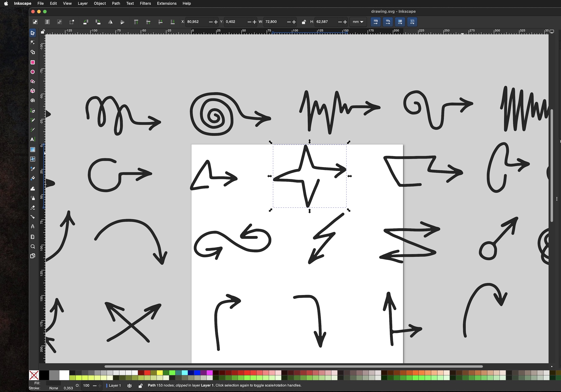Open the Edit menu
The width and height of the screenshot is (561, 392).
pyautogui.click(x=53, y=4)
